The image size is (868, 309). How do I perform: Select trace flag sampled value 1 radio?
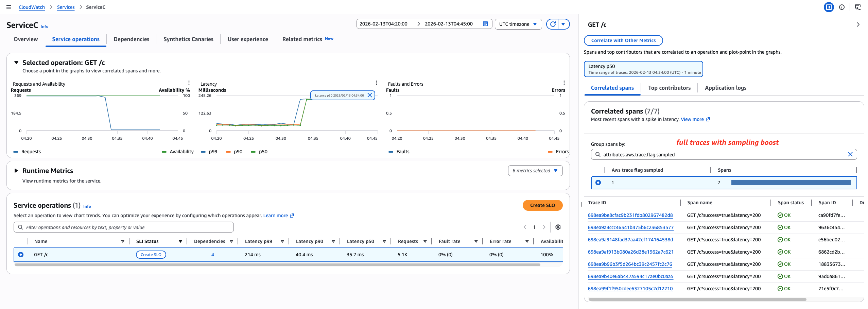point(598,183)
